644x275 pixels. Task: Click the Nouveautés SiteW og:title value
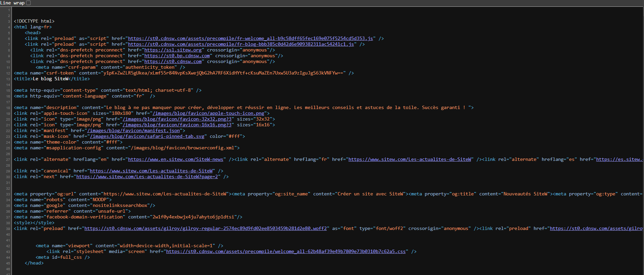525,194
